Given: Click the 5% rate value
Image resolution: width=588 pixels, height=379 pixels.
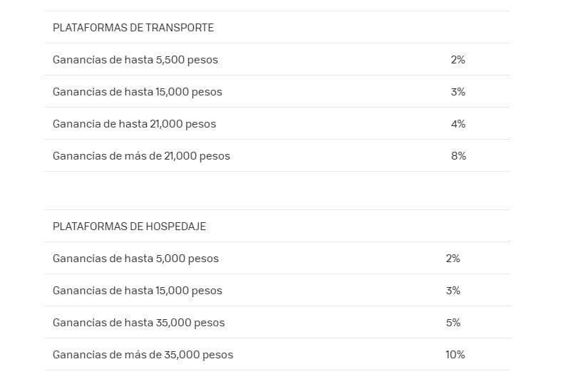Looking at the screenshot, I should point(453,323).
